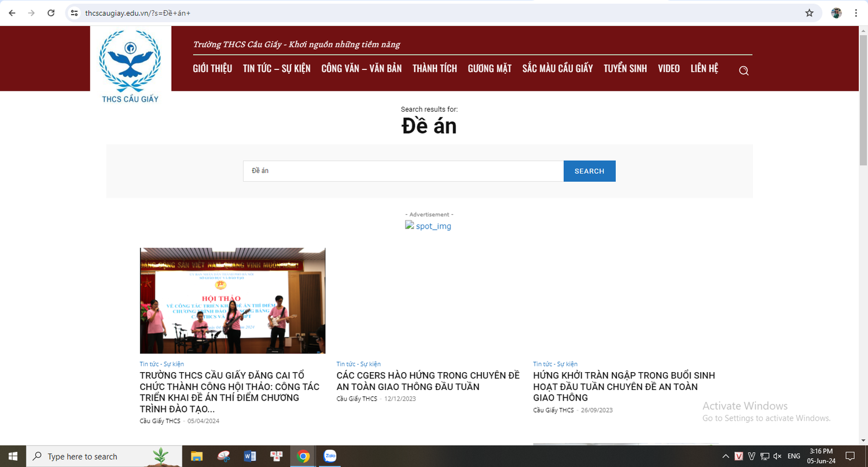Click 'Tin tức - Sự kiện' above the HỨNG KHỞI article

pos(556,364)
